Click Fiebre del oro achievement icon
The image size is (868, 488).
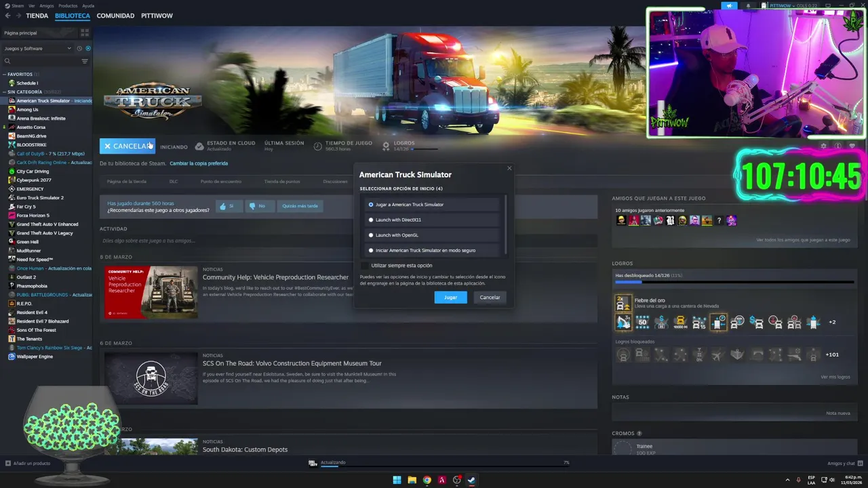click(x=623, y=303)
